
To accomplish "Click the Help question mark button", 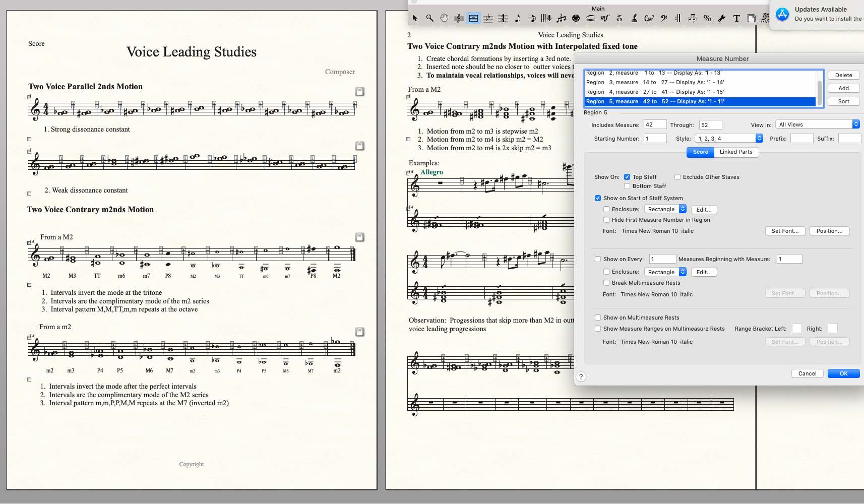I will (x=581, y=376).
